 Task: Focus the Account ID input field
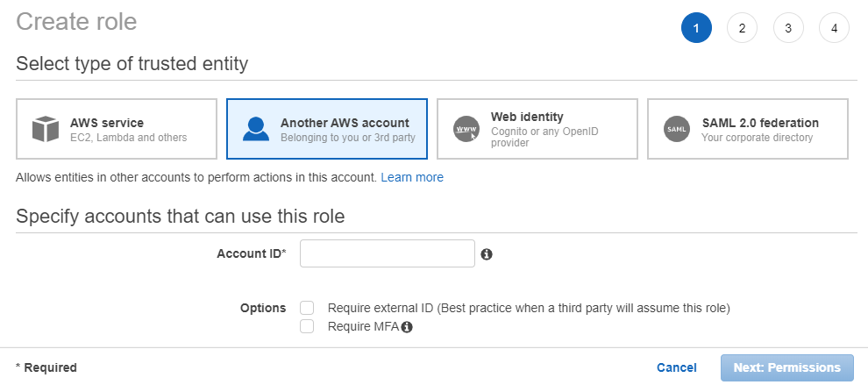click(387, 253)
